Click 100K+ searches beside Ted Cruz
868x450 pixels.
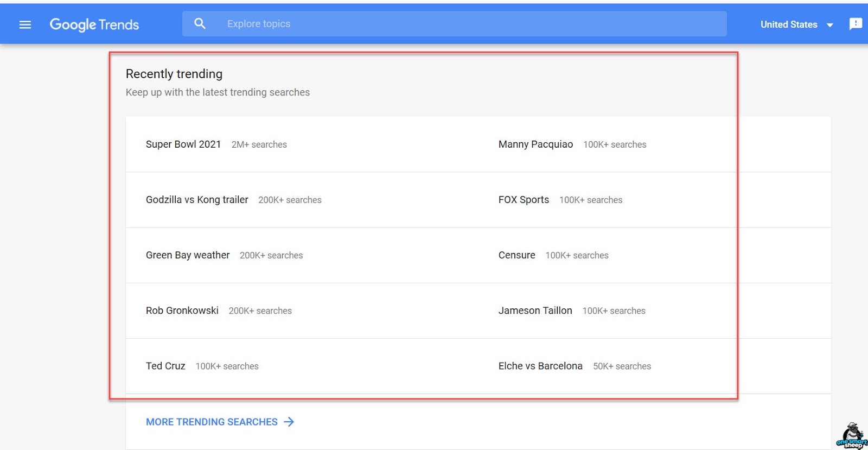(x=227, y=366)
